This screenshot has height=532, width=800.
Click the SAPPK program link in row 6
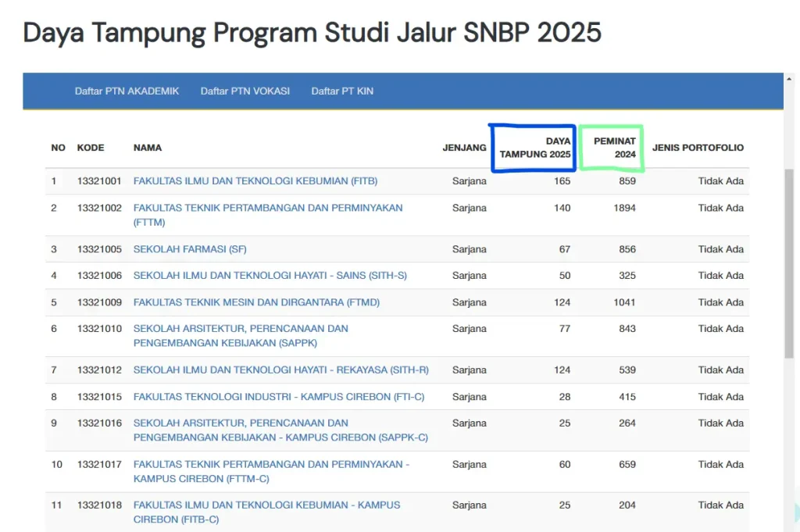point(241,329)
